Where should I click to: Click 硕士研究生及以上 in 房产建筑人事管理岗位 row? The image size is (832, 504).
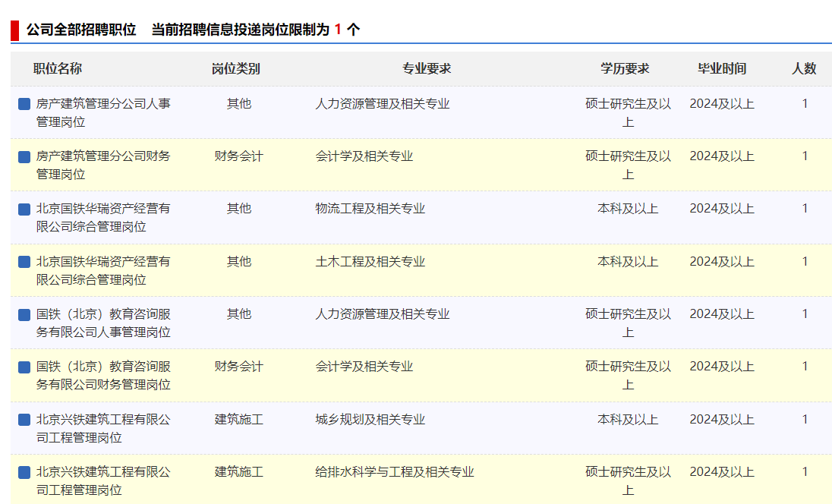click(x=629, y=112)
